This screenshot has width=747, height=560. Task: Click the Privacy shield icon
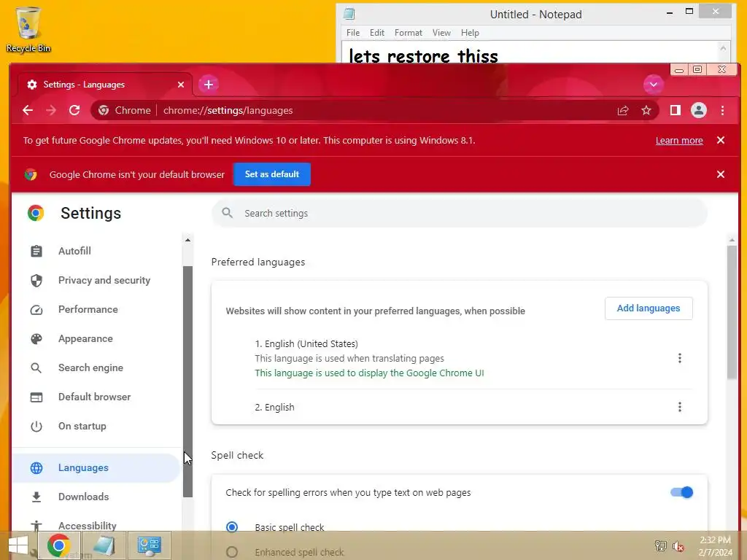coord(36,281)
